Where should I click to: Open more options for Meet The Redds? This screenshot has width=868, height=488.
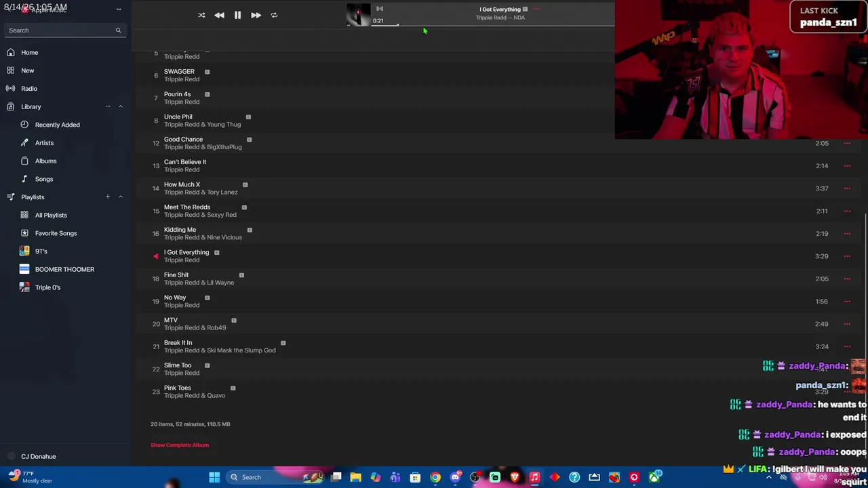point(847,211)
